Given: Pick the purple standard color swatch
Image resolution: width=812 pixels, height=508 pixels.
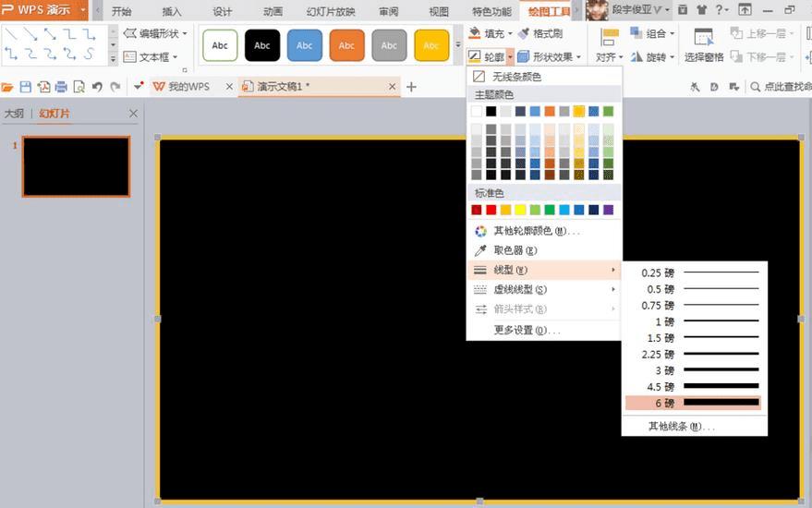Looking at the screenshot, I should (x=609, y=210).
